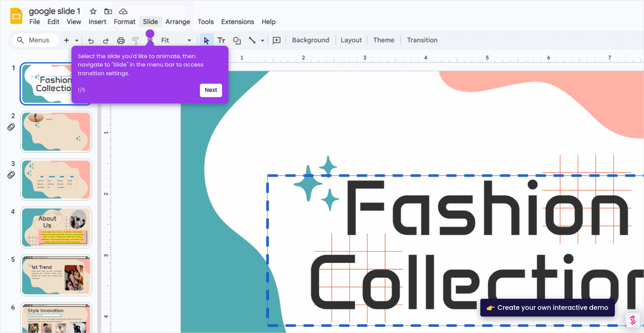
Task: Select the shape tool
Action: click(237, 40)
